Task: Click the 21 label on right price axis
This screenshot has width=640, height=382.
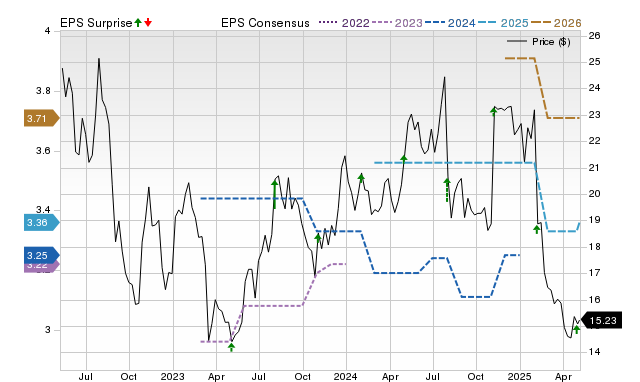Action: 595,167
